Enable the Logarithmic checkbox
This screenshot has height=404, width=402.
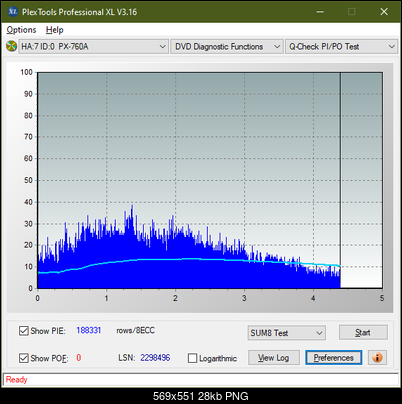pyautogui.click(x=192, y=358)
